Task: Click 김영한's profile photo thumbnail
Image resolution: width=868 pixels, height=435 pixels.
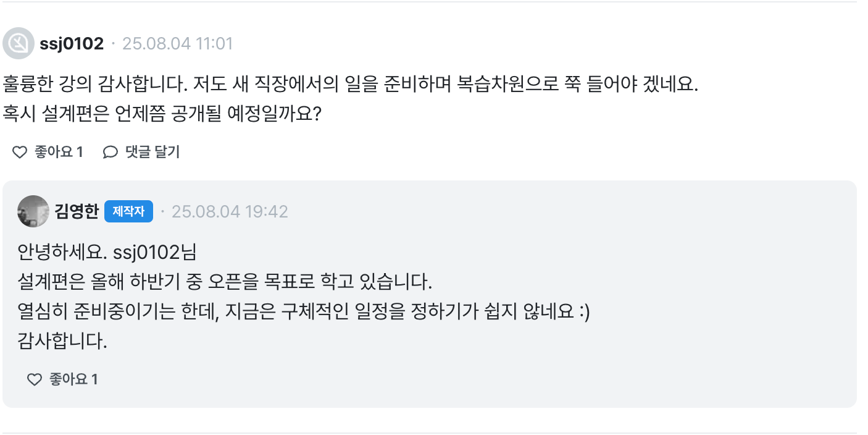Action: point(33,211)
